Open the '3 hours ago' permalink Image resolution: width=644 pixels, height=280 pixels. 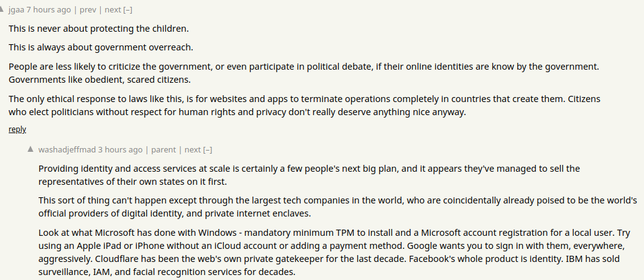click(x=120, y=150)
